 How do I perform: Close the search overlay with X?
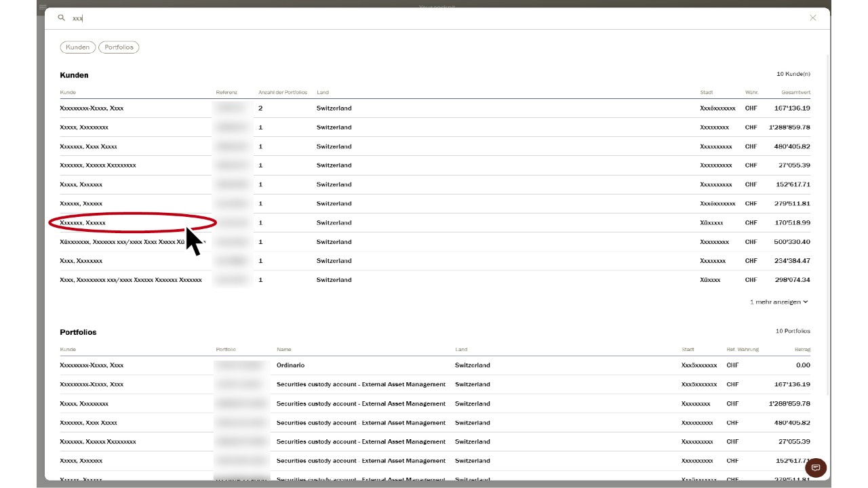(x=812, y=18)
